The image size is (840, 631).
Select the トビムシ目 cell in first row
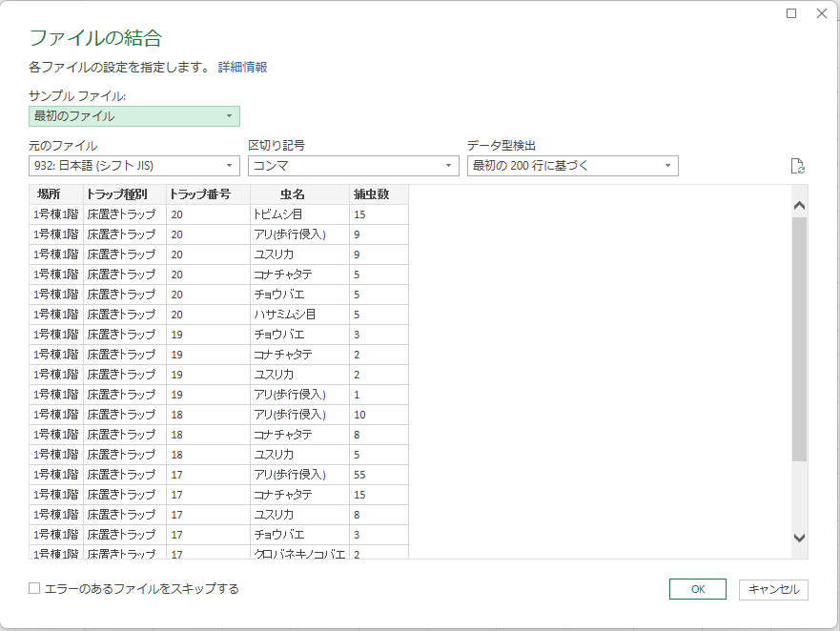[x=278, y=214]
